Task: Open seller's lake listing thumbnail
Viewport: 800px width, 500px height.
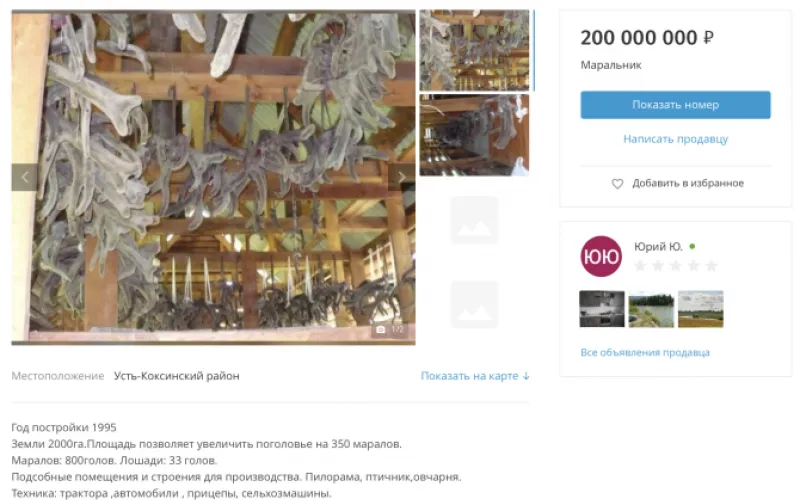Action: (x=651, y=309)
